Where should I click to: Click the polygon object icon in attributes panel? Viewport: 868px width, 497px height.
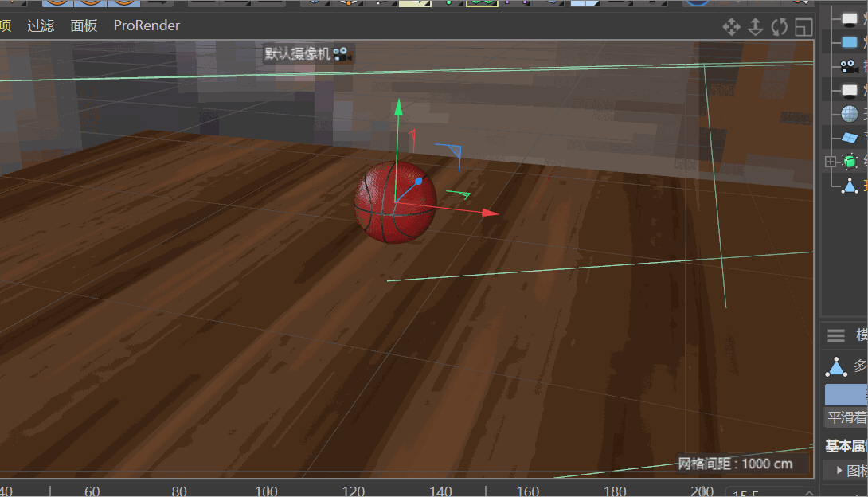point(836,366)
